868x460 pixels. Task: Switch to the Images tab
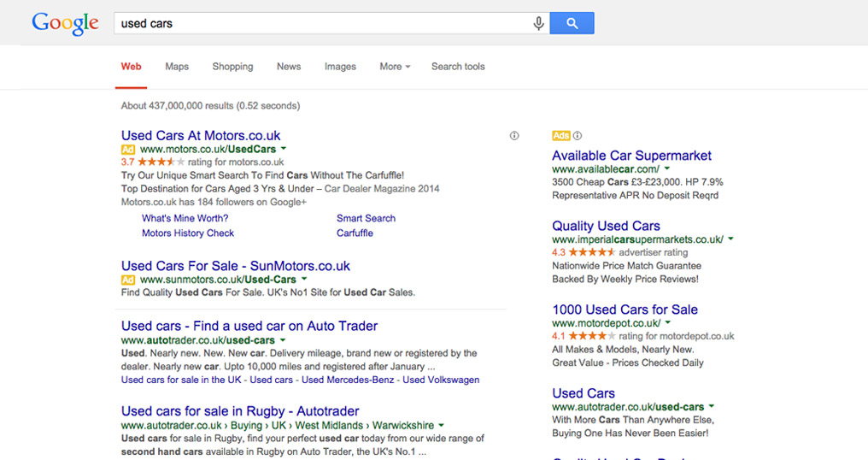pyautogui.click(x=340, y=67)
